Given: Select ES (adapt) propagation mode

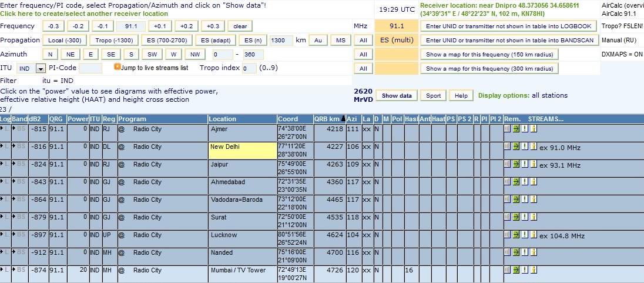Looking at the screenshot, I should [x=216, y=41].
